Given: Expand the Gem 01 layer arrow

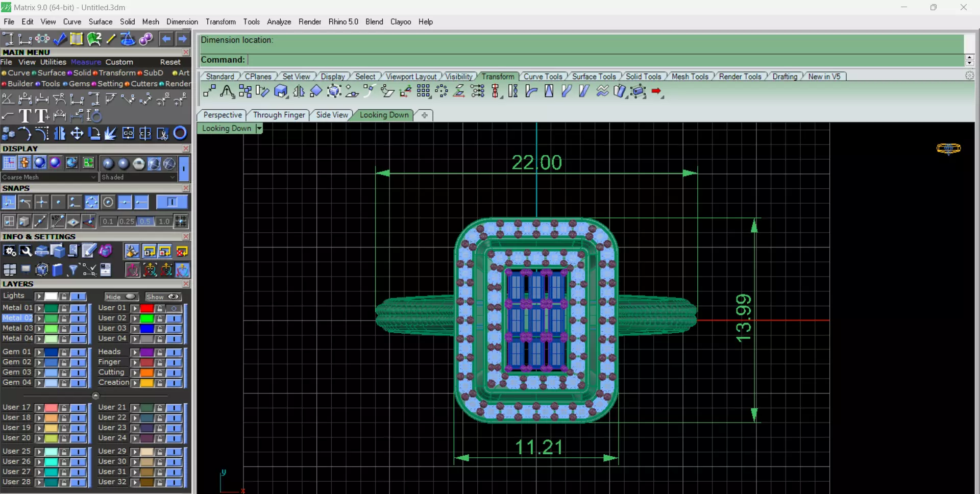Looking at the screenshot, I should (39, 352).
